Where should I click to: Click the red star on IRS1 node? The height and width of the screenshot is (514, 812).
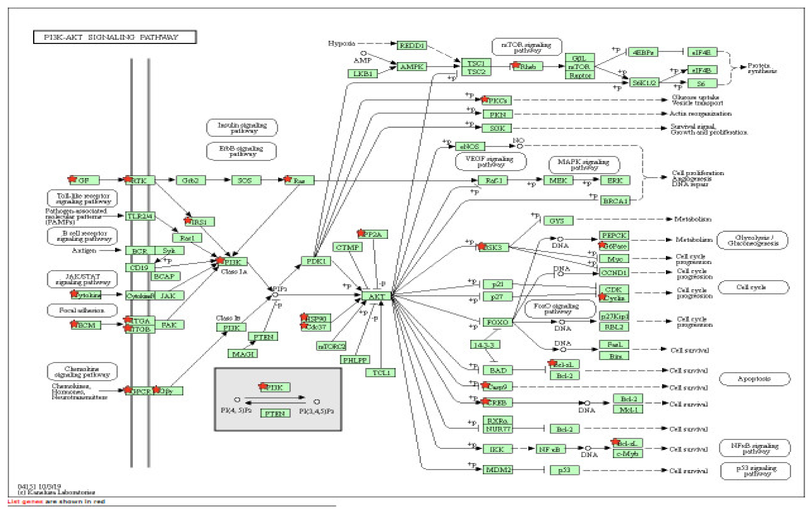(x=188, y=220)
